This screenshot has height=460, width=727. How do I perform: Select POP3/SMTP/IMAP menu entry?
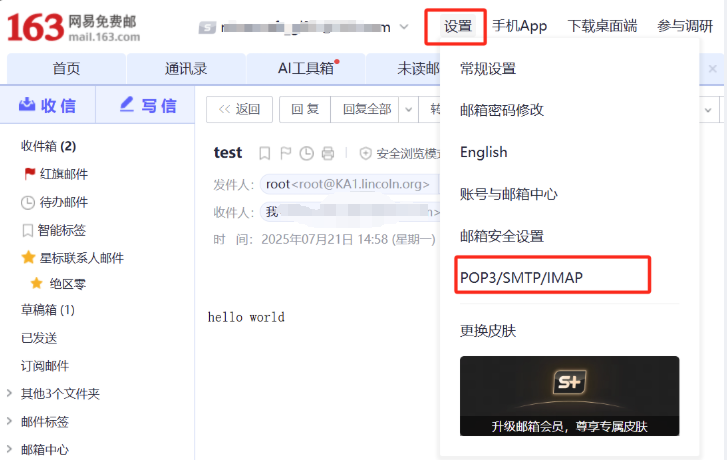[521, 277]
